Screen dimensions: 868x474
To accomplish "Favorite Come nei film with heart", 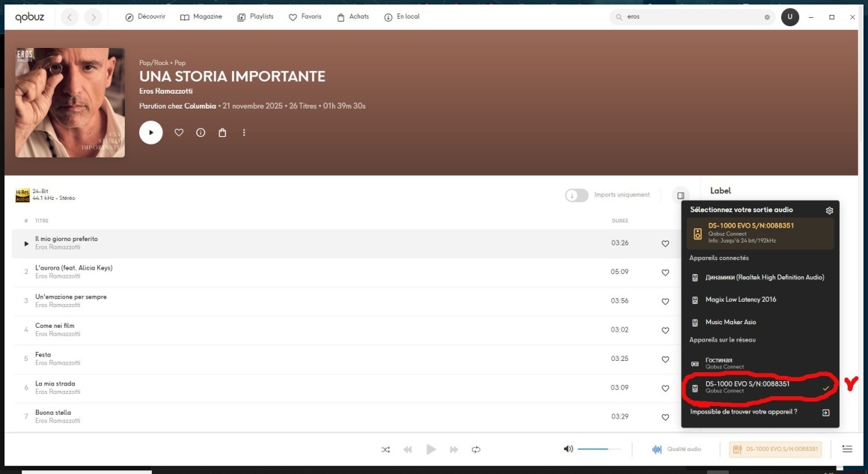I will (665, 330).
